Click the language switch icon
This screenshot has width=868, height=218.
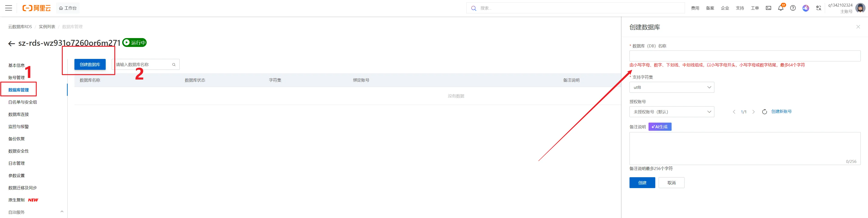pos(818,8)
